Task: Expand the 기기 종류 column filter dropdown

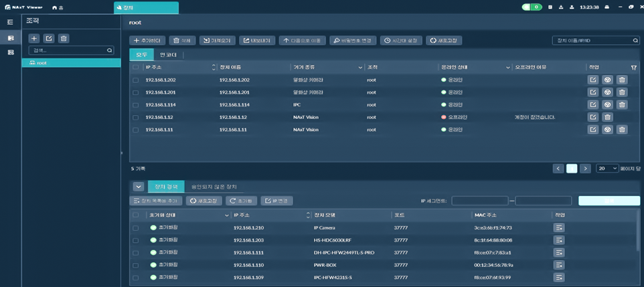Action: (x=360, y=68)
